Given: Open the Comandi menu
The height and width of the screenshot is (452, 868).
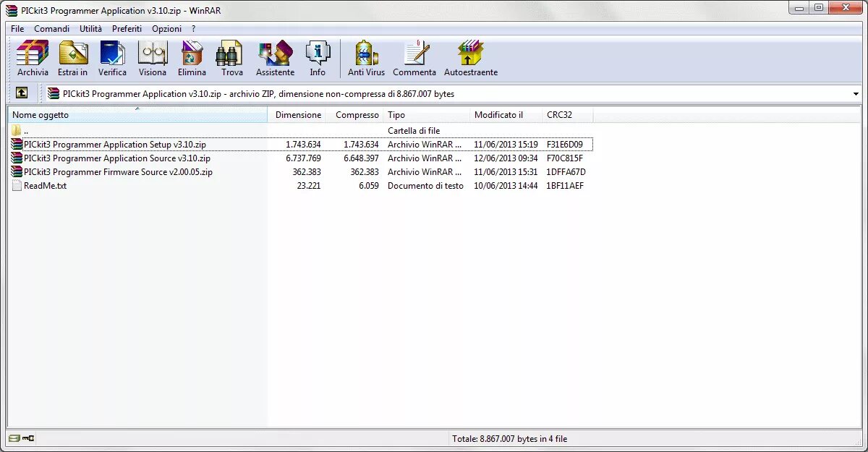Looking at the screenshot, I should click(52, 28).
